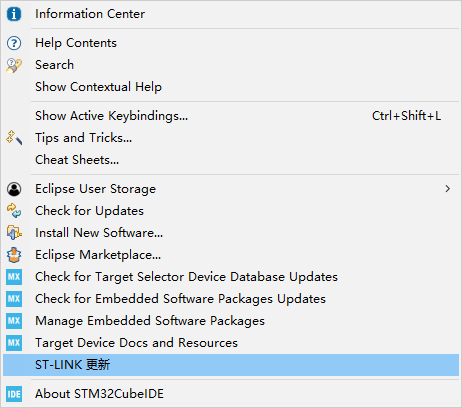Click the MX icon for Target Selector Updates
The image size is (462, 408).
click(x=14, y=277)
